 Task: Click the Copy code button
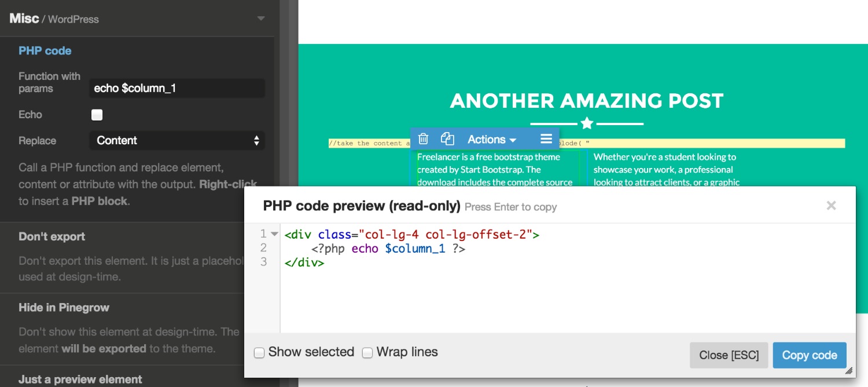809,355
